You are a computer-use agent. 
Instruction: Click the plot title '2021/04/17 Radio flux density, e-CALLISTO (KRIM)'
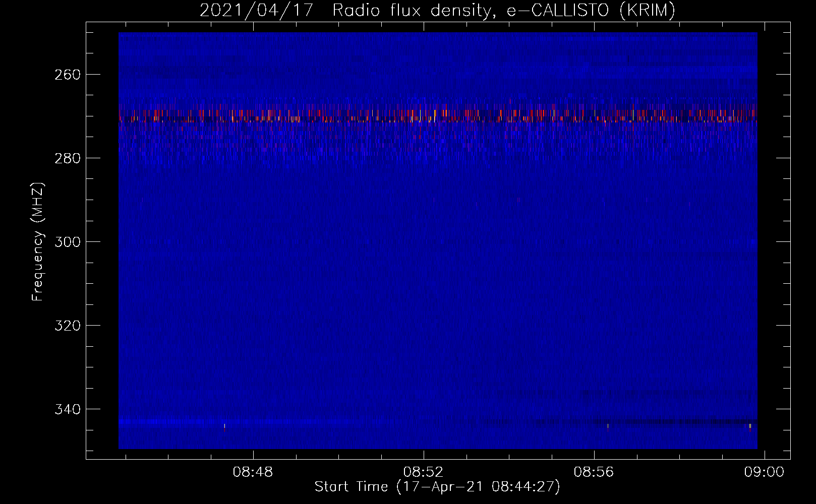tap(437, 10)
